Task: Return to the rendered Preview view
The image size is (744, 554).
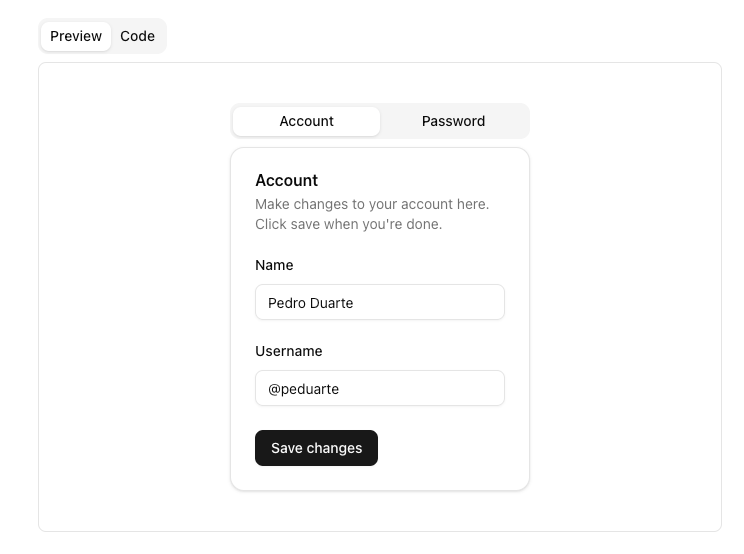Action: tap(76, 36)
